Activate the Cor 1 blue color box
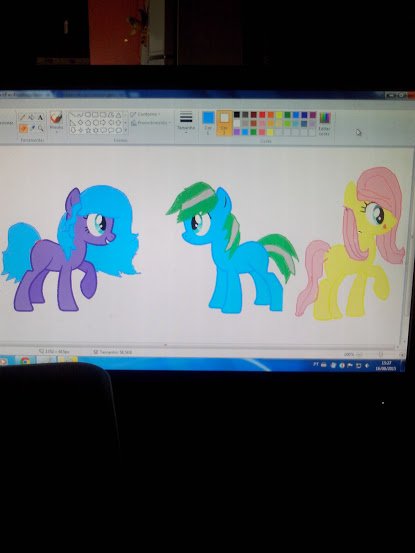Image resolution: width=415 pixels, height=553 pixels. coord(208,123)
